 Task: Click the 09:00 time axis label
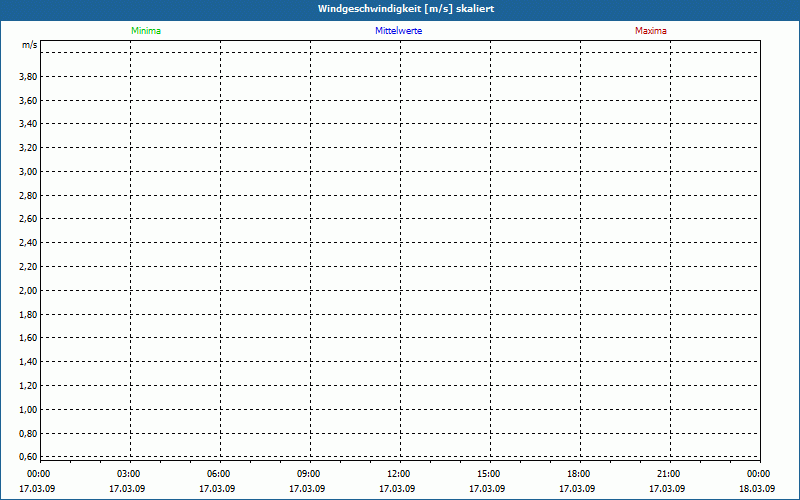pos(309,474)
